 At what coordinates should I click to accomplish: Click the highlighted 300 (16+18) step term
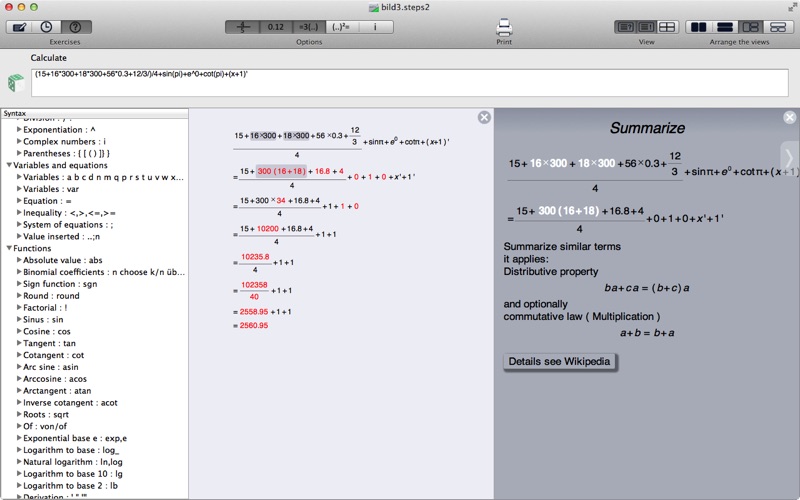pos(281,171)
